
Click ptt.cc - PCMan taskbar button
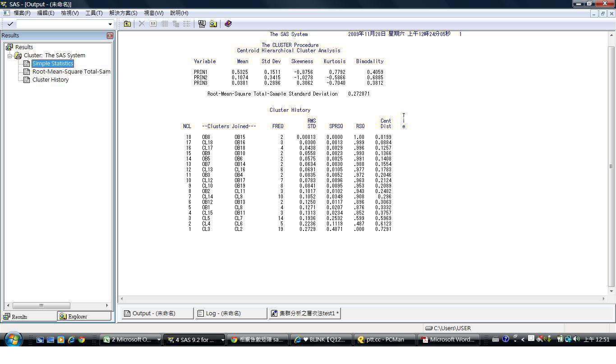coord(385,340)
